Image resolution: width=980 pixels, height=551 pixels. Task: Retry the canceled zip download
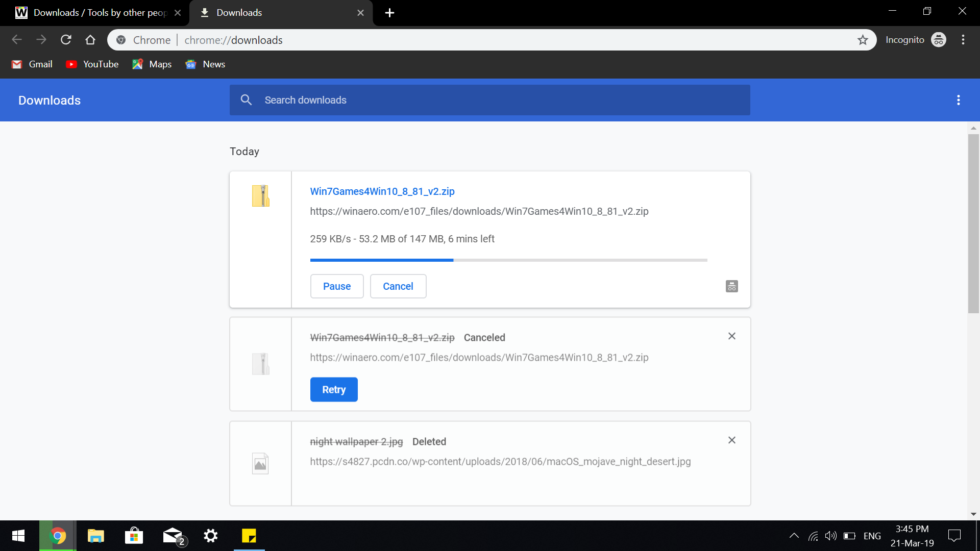coord(334,390)
